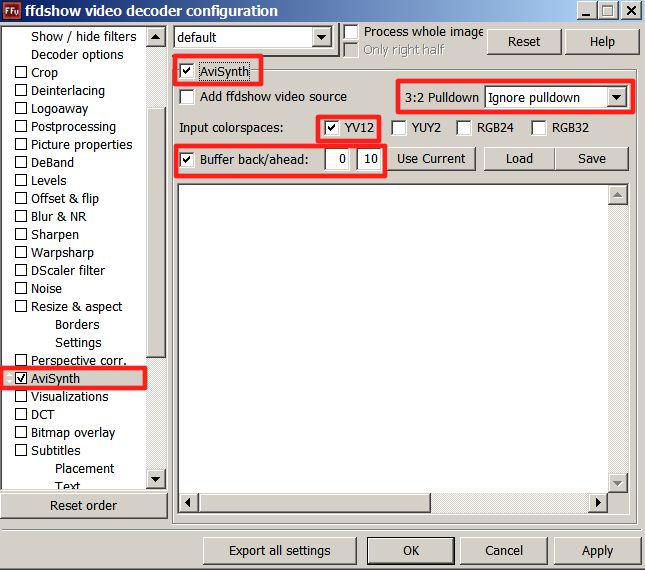This screenshot has width=645, height=570.
Task: Click buffer ahead value field showing 10
Action: coord(369,159)
